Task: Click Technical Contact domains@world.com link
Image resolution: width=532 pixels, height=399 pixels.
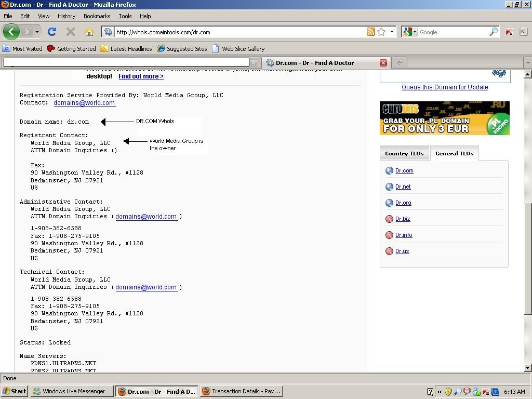Action: click(146, 287)
